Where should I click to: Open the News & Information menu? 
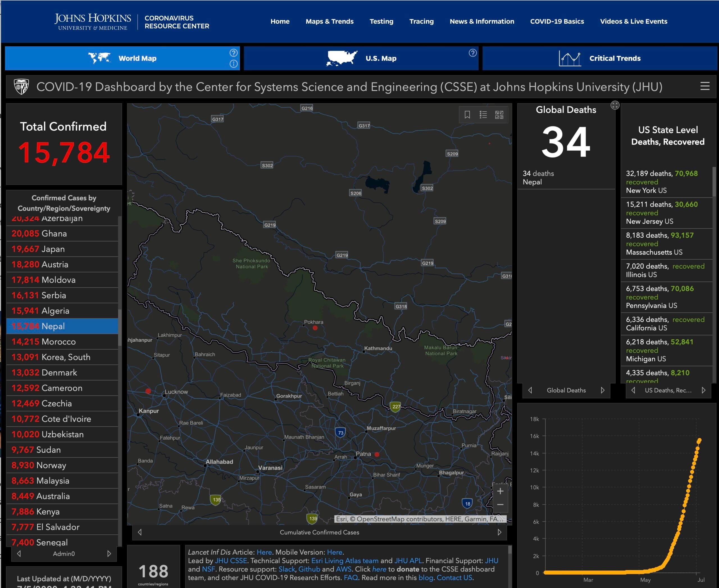(x=482, y=21)
